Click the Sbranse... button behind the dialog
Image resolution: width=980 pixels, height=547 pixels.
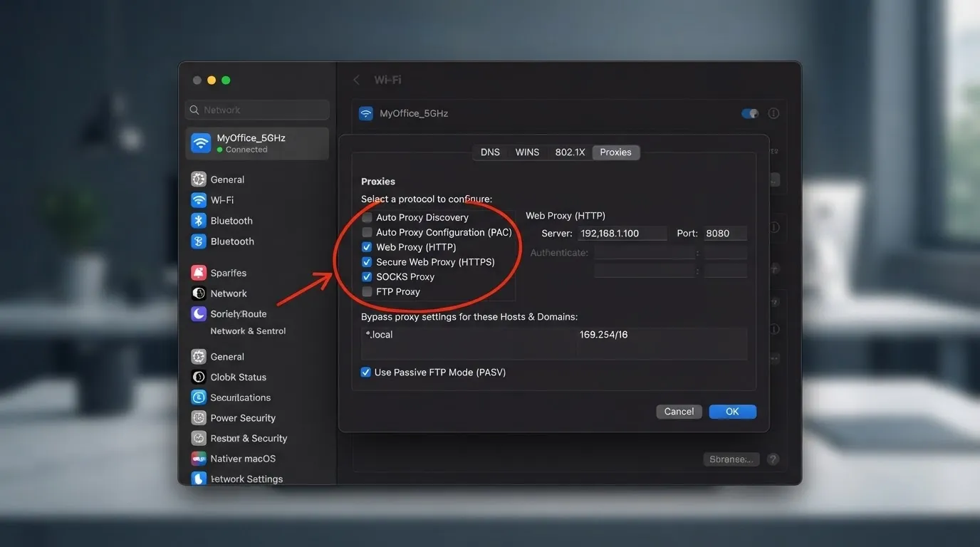click(x=731, y=459)
